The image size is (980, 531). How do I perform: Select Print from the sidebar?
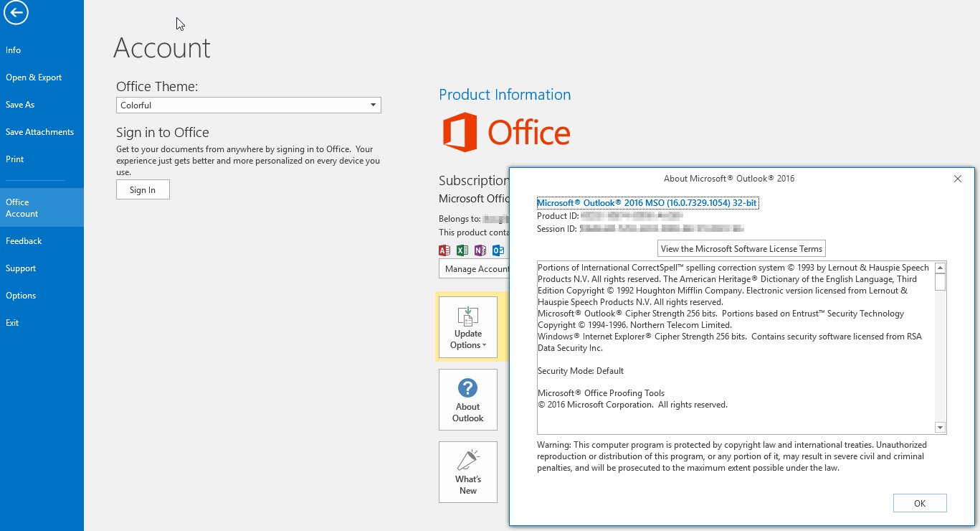coord(14,159)
